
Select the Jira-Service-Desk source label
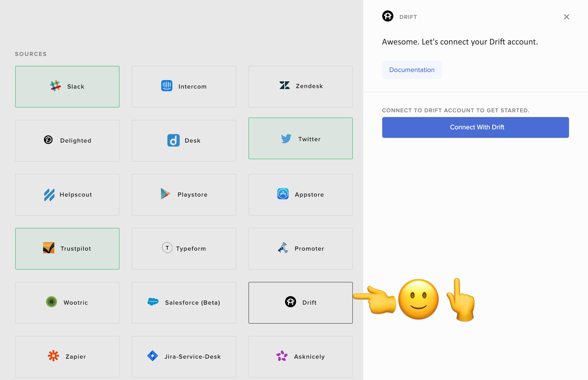click(192, 357)
